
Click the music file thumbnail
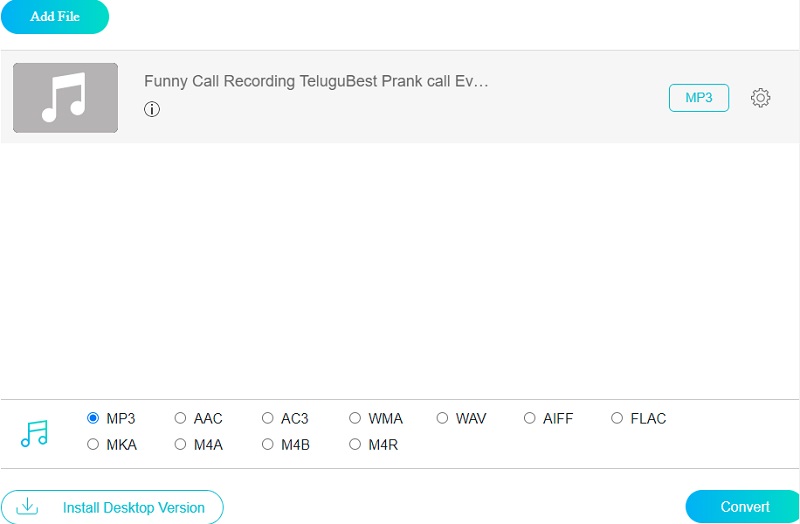pyautogui.click(x=65, y=98)
